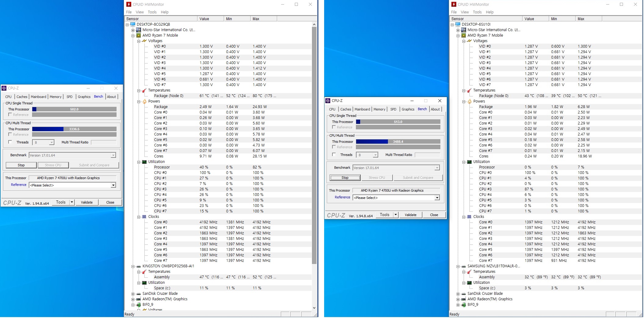Image resolution: width=644 pixels, height=318 pixels.
Task: Click the Clocks icon in right HWMonitor
Action: click(x=469, y=217)
